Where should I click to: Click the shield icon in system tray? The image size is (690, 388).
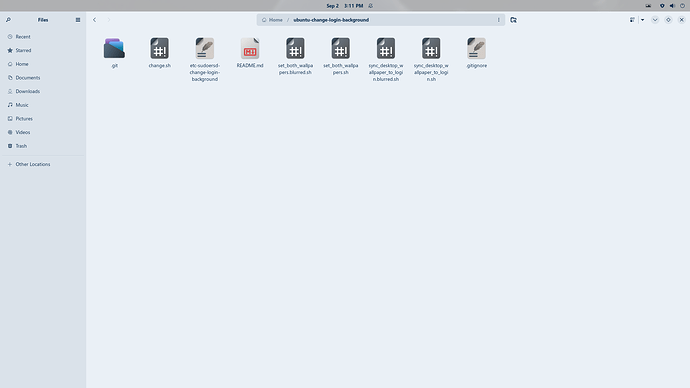click(x=662, y=6)
